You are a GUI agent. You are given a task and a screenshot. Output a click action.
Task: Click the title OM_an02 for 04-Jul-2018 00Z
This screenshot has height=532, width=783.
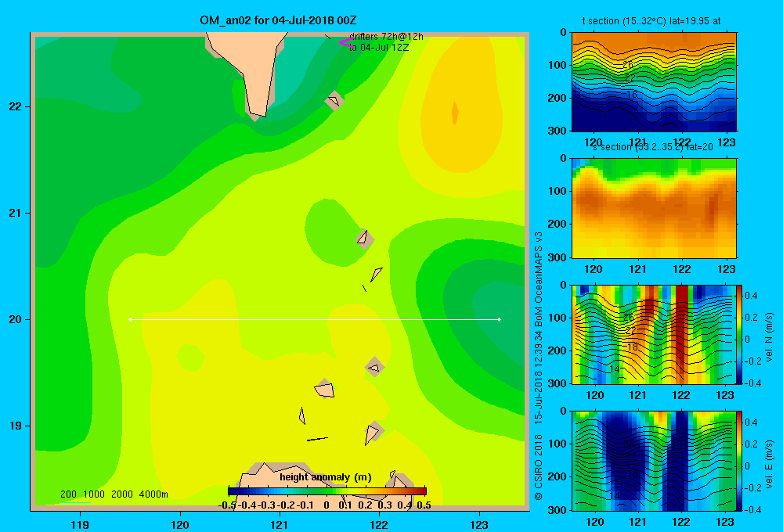(x=278, y=20)
